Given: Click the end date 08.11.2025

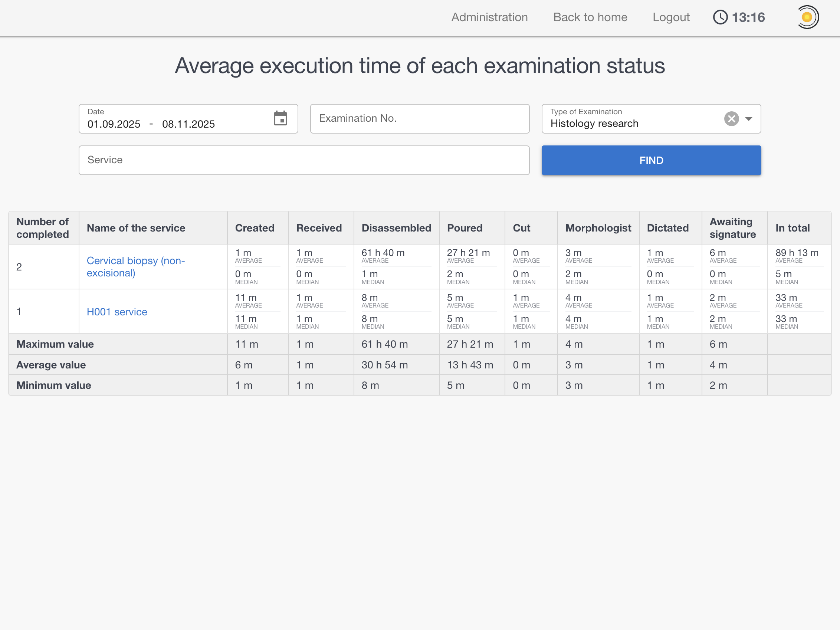Looking at the screenshot, I should [188, 124].
